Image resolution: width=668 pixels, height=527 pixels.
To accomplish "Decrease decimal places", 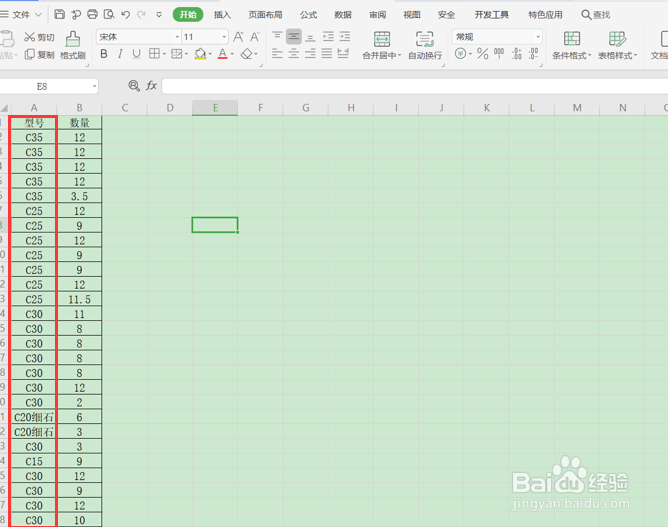I will point(533,54).
